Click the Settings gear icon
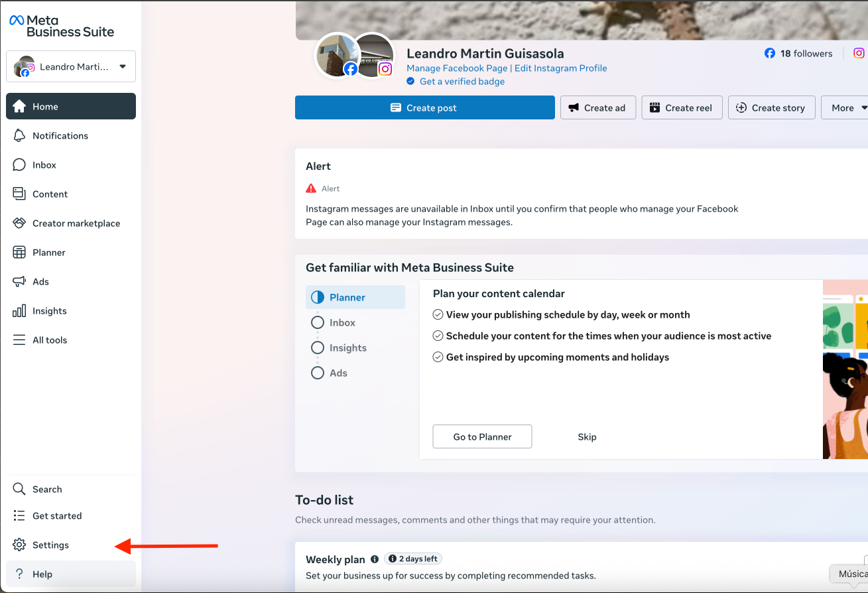The image size is (868, 593). (x=19, y=545)
